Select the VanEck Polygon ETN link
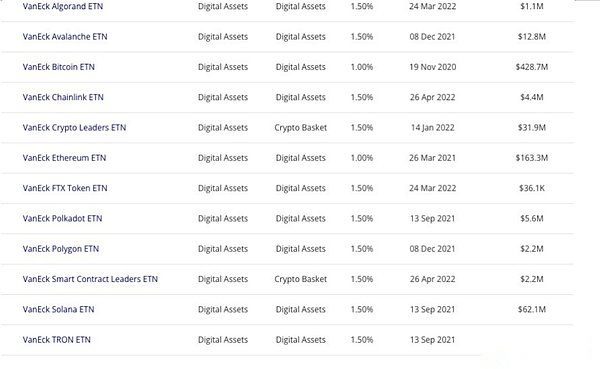 point(61,249)
